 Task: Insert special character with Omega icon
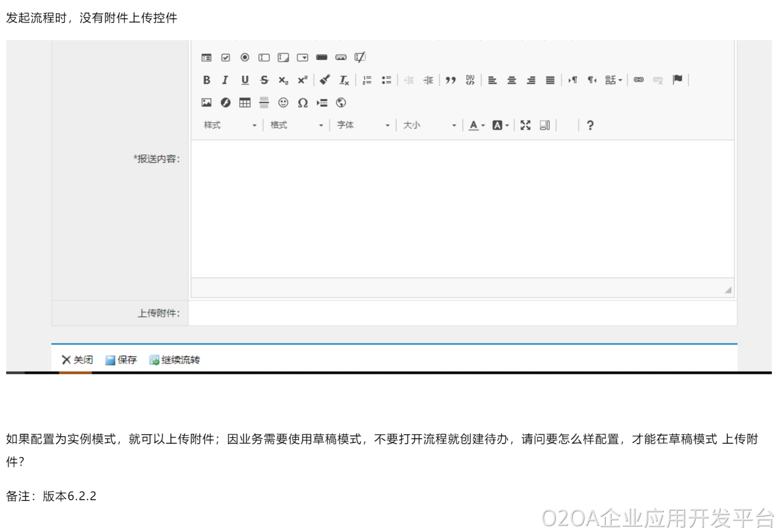coord(303,103)
